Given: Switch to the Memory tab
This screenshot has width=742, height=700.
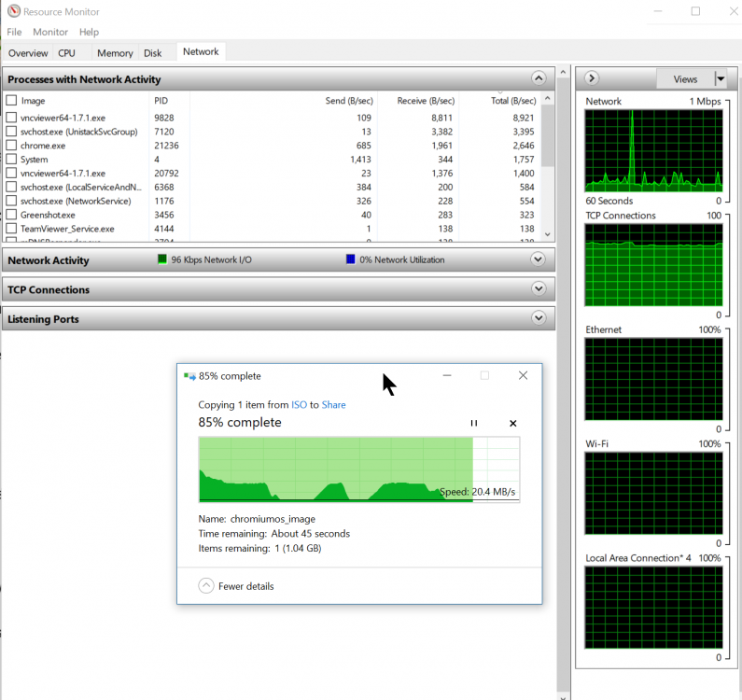Looking at the screenshot, I should click(115, 53).
